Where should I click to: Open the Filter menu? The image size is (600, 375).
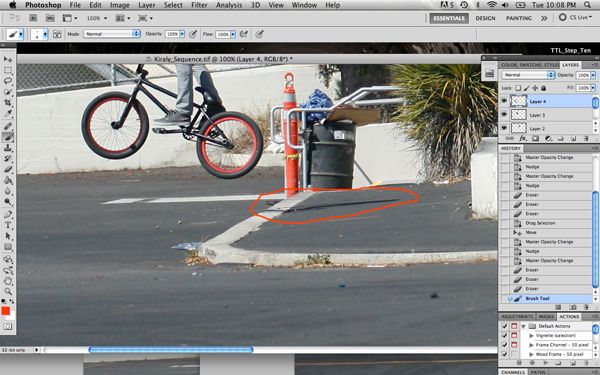(199, 5)
